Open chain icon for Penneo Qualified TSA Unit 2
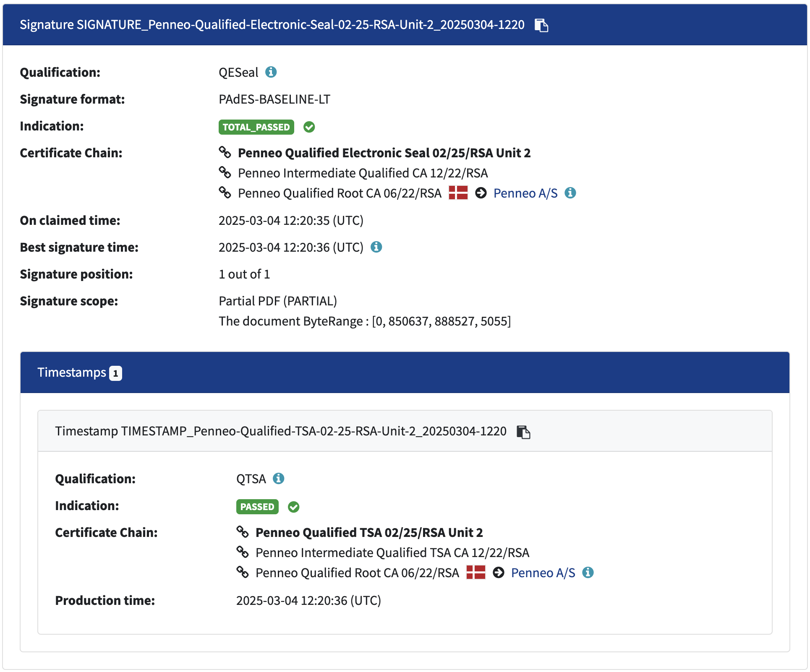This screenshot has width=810, height=672. pos(243,532)
